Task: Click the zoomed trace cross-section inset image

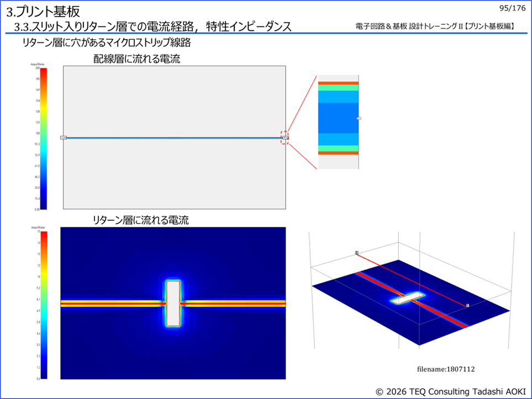Action: (x=338, y=121)
